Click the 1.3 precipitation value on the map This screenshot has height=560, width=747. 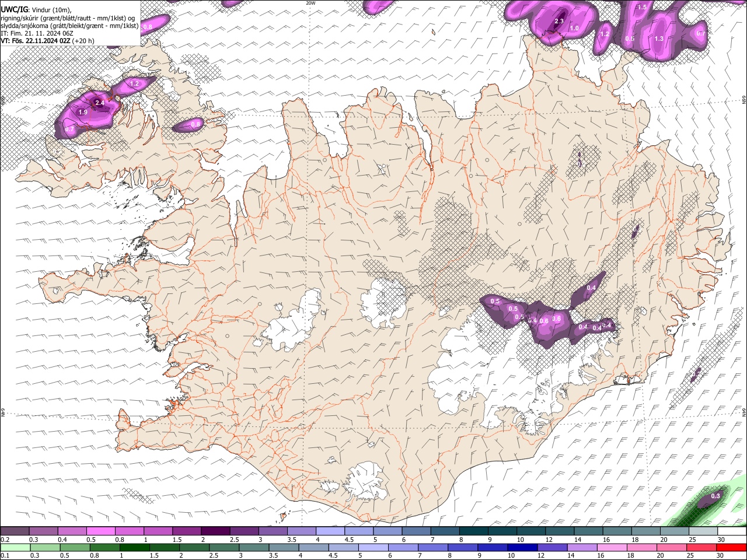point(659,38)
